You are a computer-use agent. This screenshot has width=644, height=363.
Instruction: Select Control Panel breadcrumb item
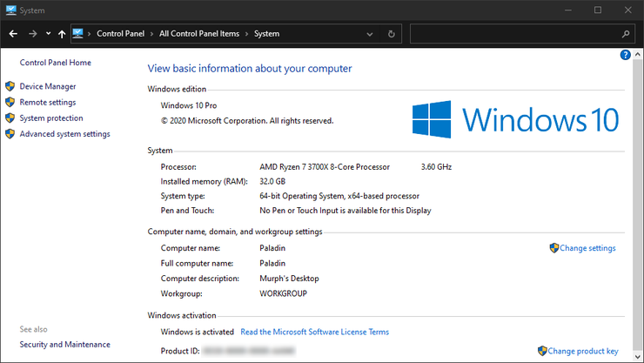(x=120, y=34)
